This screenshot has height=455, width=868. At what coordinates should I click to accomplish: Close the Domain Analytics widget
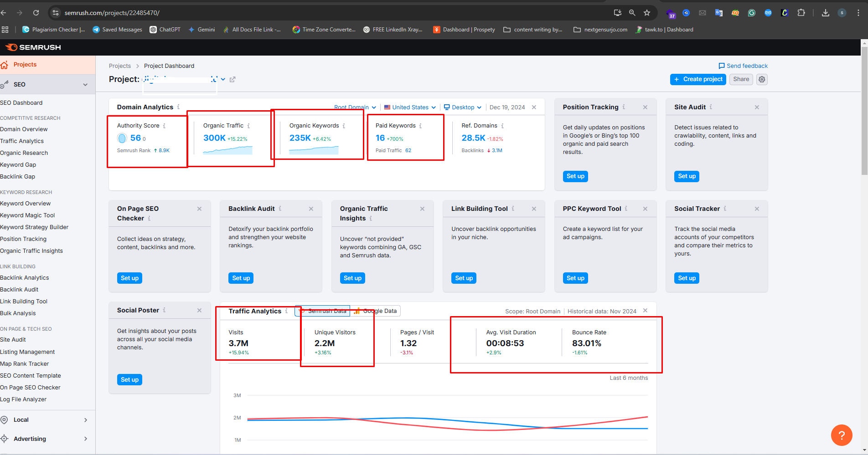pyautogui.click(x=534, y=107)
